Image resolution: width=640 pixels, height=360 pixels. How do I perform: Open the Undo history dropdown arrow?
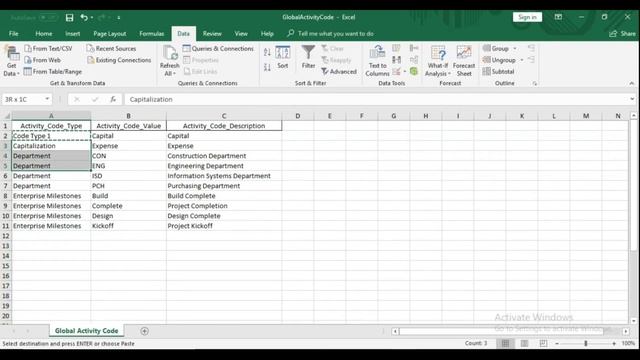[92, 18]
